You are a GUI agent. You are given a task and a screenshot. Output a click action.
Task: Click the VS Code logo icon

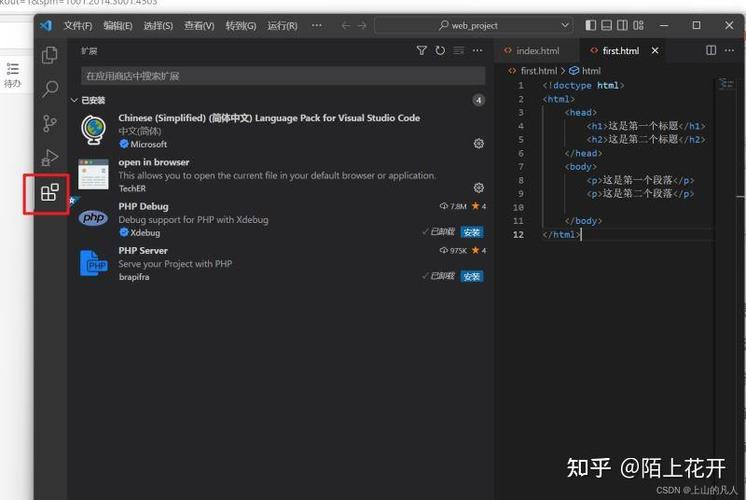[46, 25]
